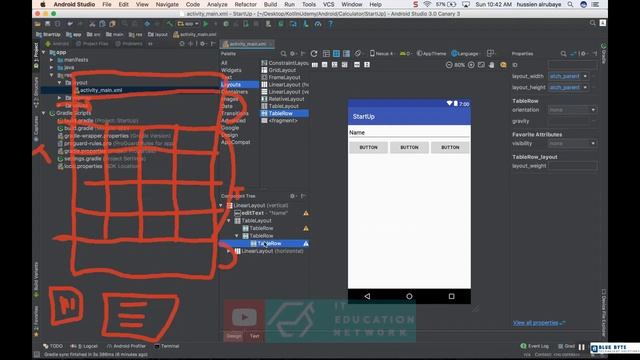This screenshot has width=640, height=360.
Task: Open the layout_width value dropdown
Action: 585,76
